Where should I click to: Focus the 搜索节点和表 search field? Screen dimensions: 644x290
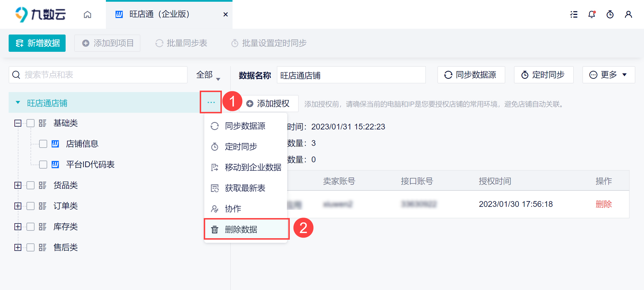click(x=98, y=75)
